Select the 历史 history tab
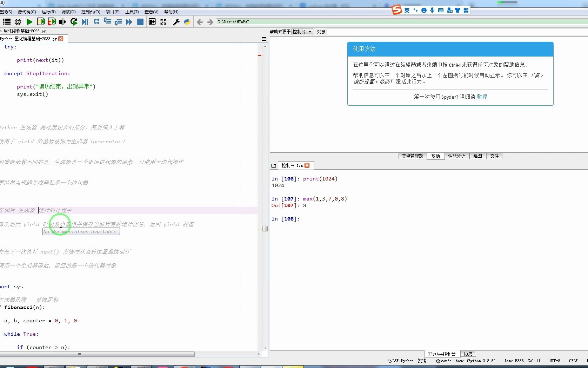Screen dimensions: 588x368 (x=468, y=354)
